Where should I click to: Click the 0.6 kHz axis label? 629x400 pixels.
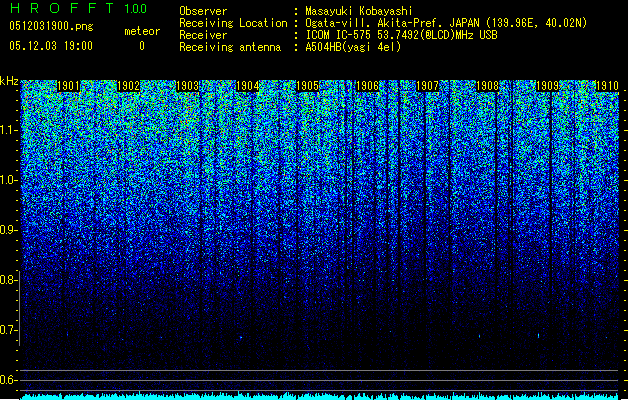coord(8,380)
